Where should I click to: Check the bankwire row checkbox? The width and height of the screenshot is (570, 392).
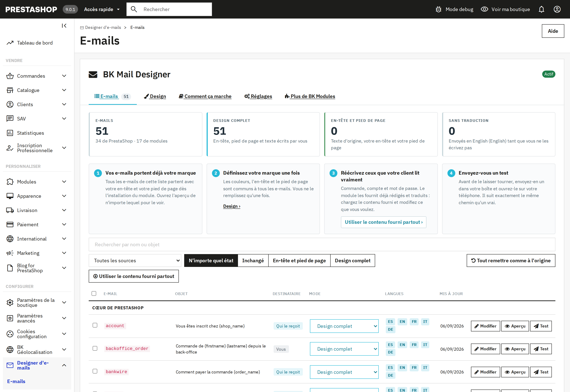tap(95, 371)
